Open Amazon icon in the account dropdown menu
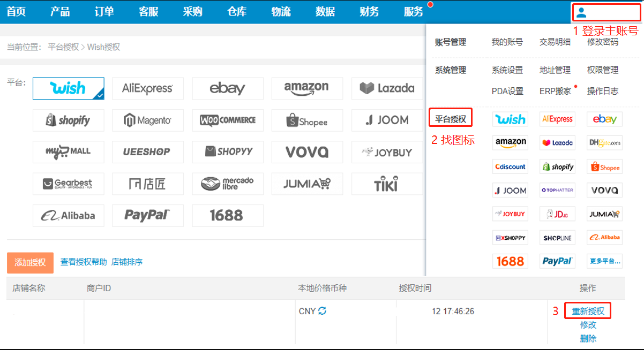 point(510,143)
